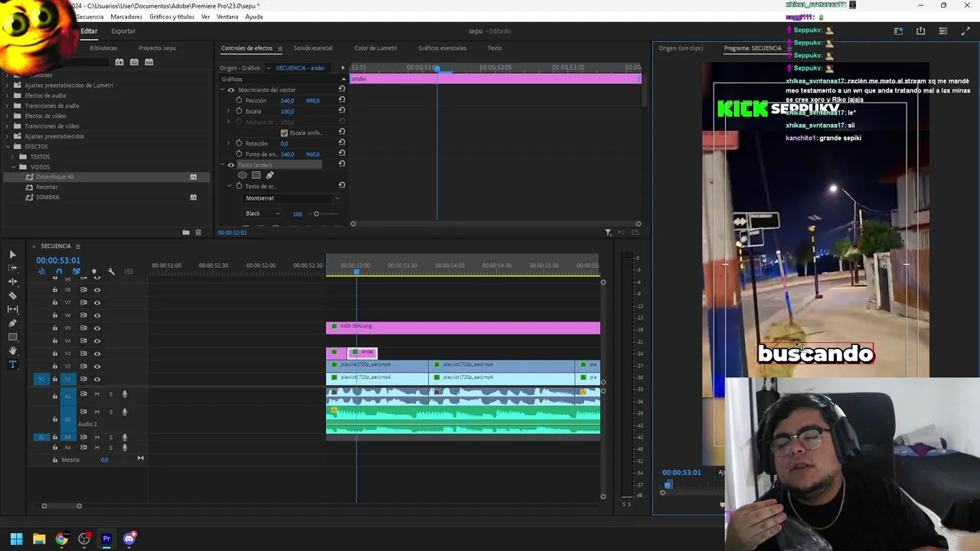Toggle the Escala uniforme checkbox
The image size is (980, 551).
coord(284,132)
